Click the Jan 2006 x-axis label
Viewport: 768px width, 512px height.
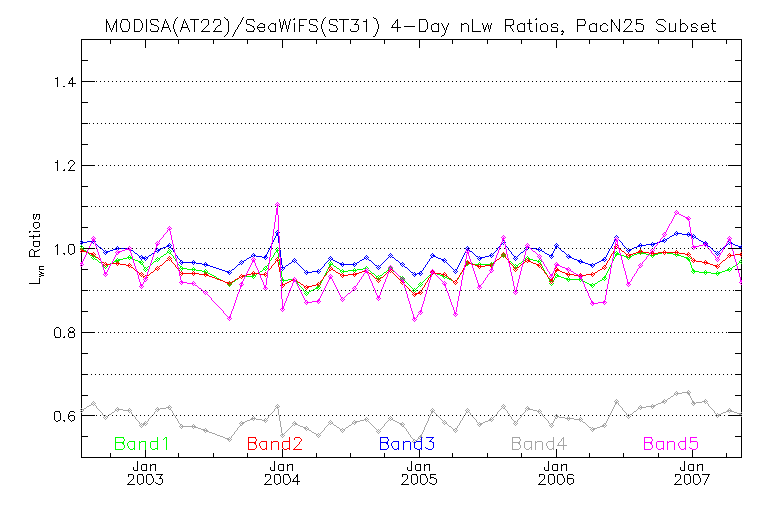(556, 473)
